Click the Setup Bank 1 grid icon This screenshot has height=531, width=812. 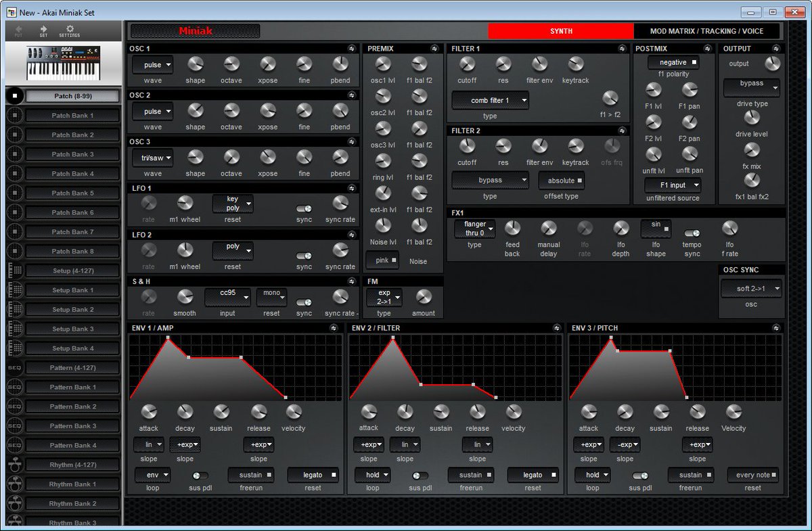pyautogui.click(x=15, y=290)
